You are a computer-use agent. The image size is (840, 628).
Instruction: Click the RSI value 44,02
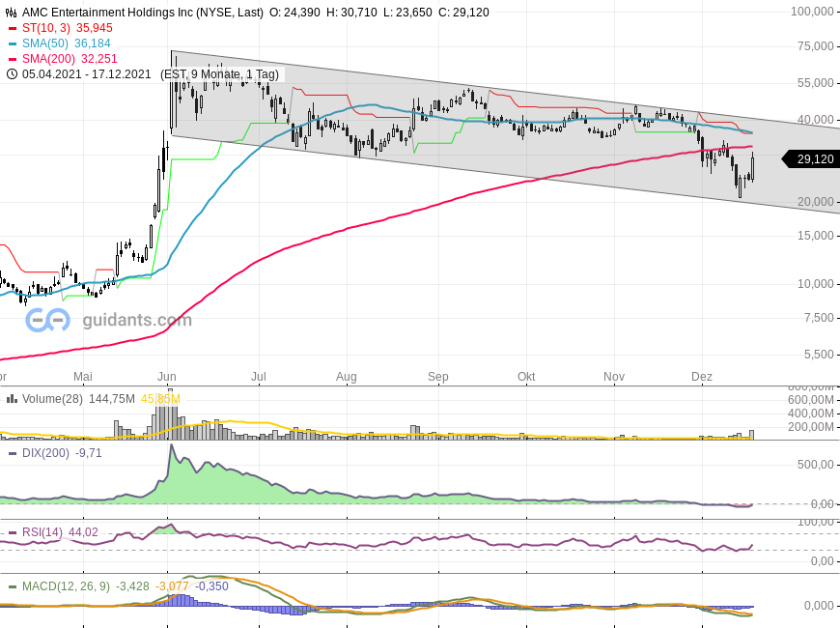[84, 532]
